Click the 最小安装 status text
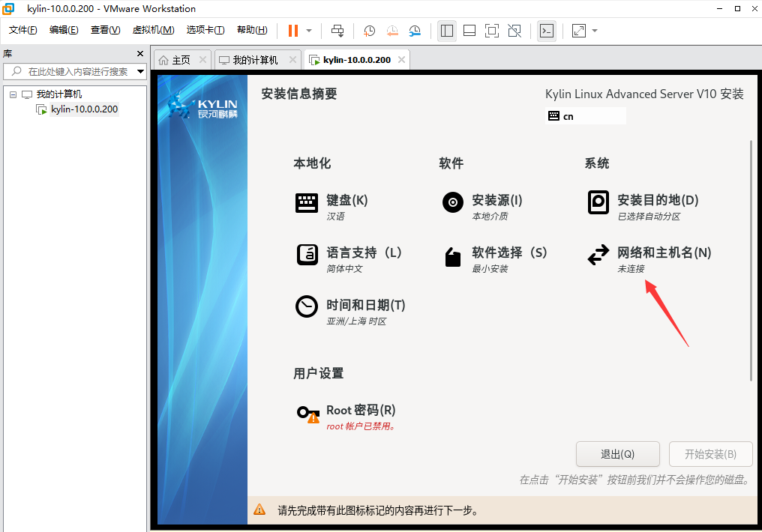Screen dimensions: 762x532 tap(490, 268)
